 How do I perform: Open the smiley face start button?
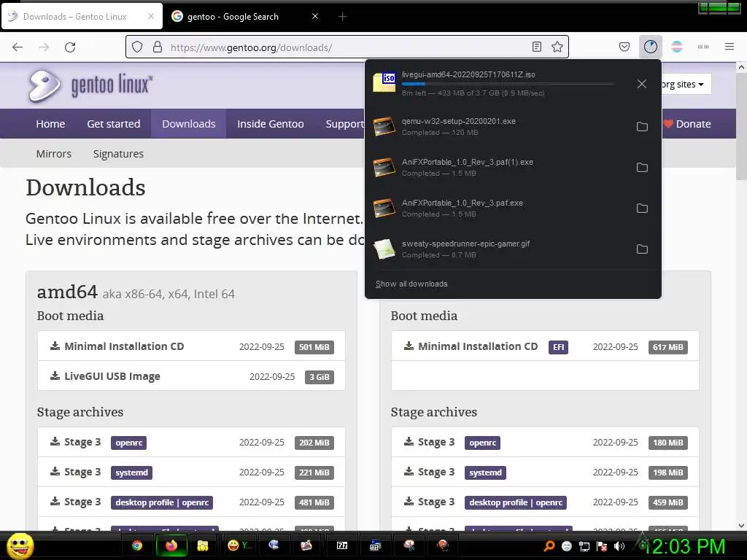click(x=20, y=545)
